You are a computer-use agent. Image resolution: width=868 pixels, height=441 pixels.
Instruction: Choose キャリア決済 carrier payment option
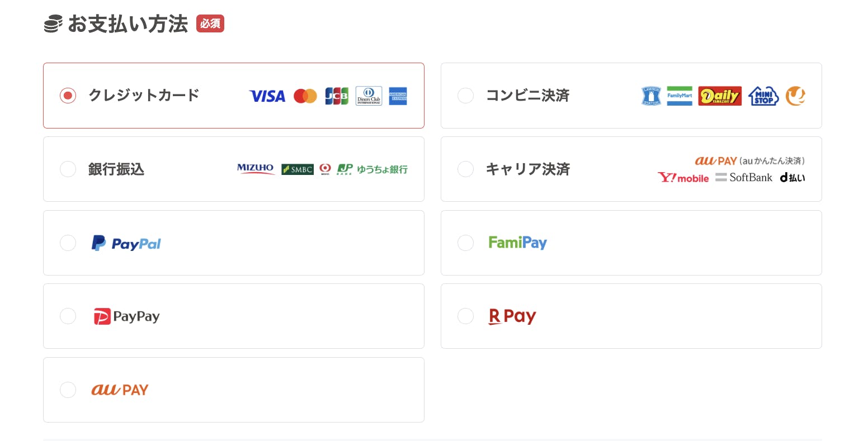[x=465, y=169]
